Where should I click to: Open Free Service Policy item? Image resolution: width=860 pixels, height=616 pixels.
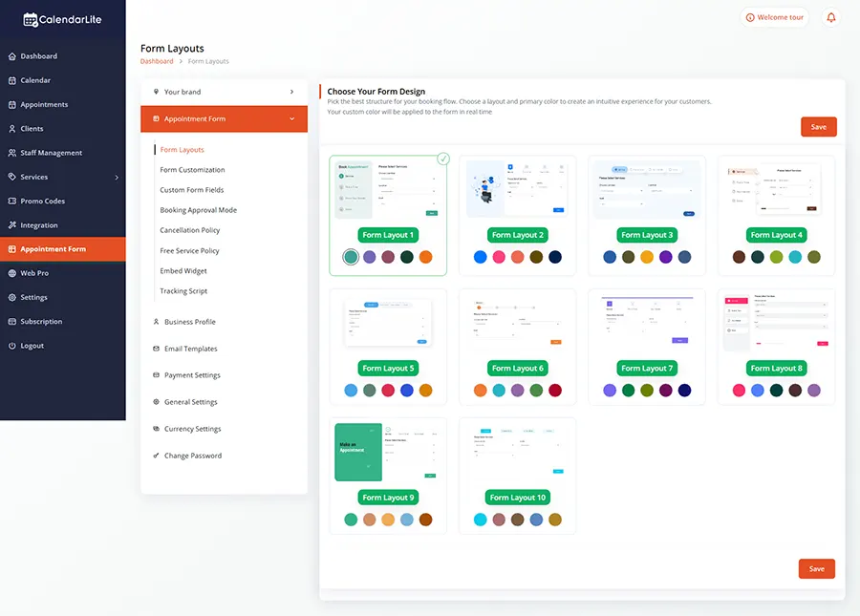(x=190, y=251)
